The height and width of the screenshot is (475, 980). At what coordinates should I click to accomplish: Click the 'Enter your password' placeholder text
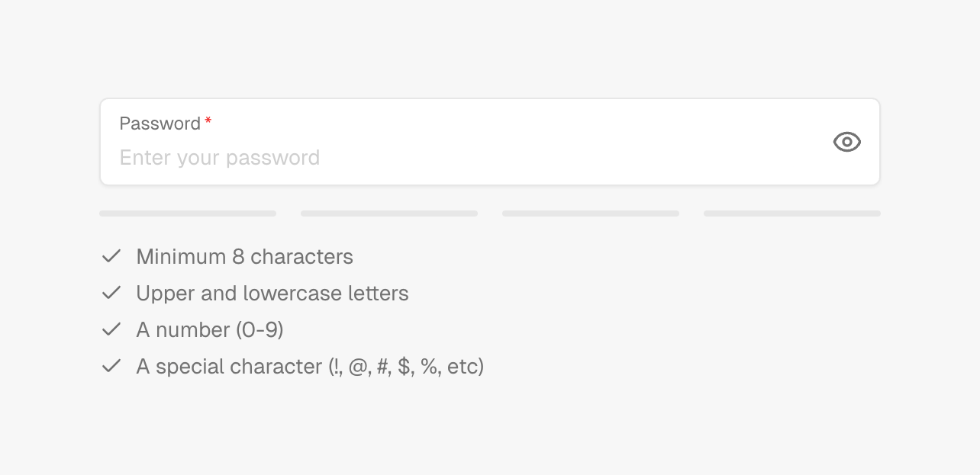coord(220,158)
